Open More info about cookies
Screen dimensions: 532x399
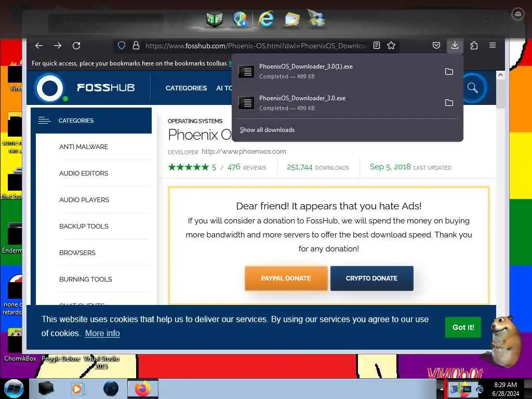click(x=102, y=333)
